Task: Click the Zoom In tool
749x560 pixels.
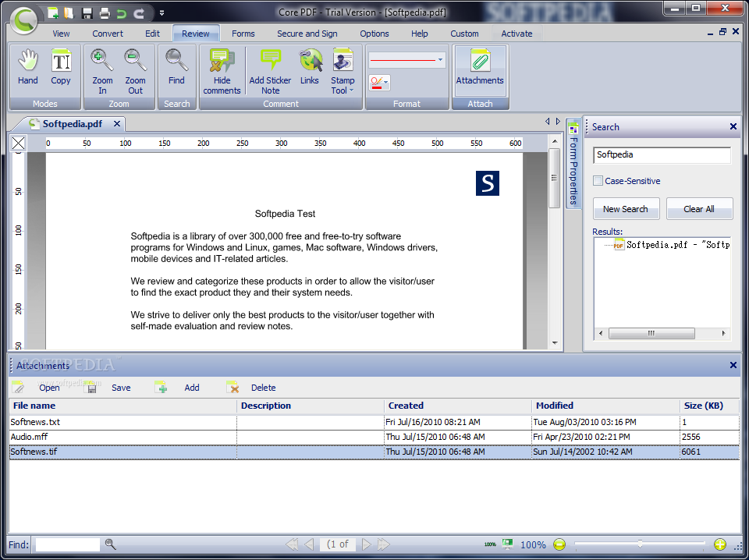Action: coord(102,72)
